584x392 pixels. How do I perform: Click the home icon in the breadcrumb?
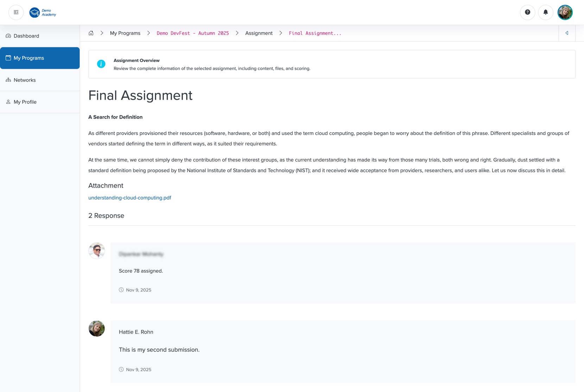(91, 33)
